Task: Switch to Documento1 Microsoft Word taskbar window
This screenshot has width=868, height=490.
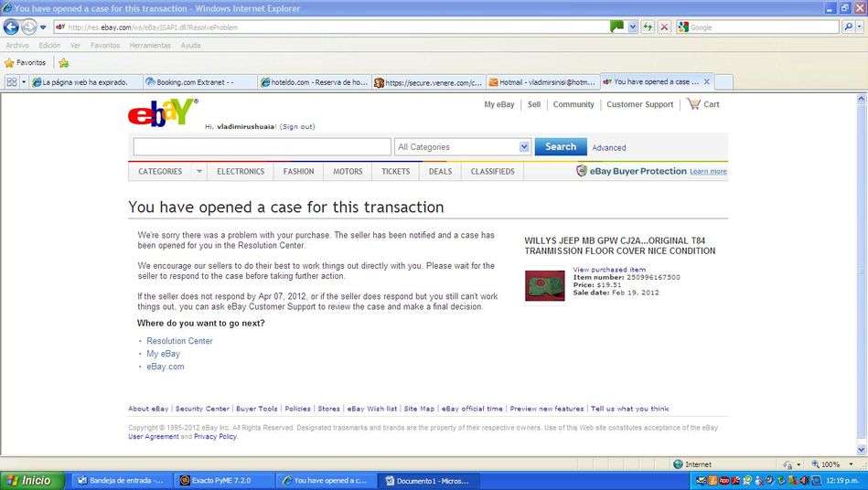Action: [428, 481]
